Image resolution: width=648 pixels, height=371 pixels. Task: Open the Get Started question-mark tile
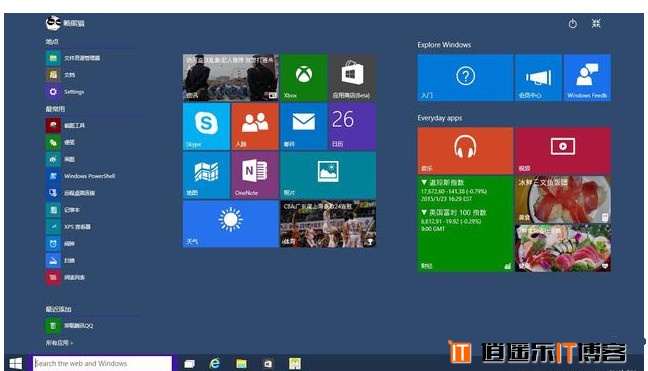pos(465,78)
